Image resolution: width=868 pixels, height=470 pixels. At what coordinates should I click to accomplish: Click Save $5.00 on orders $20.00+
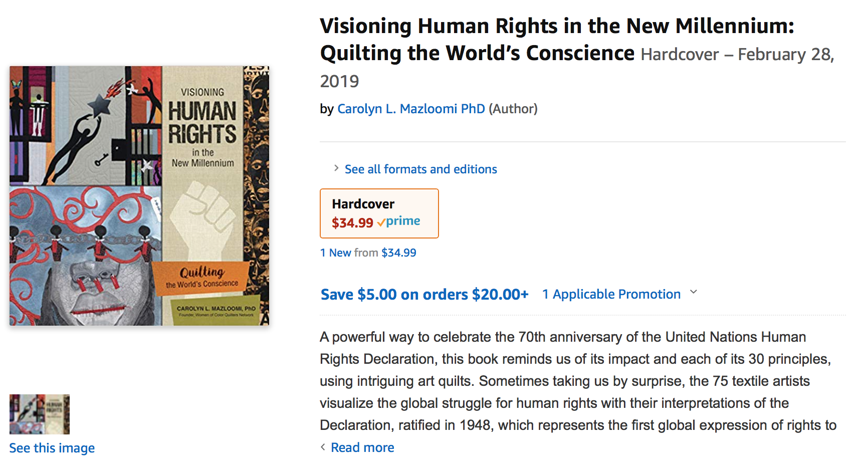coord(424,294)
